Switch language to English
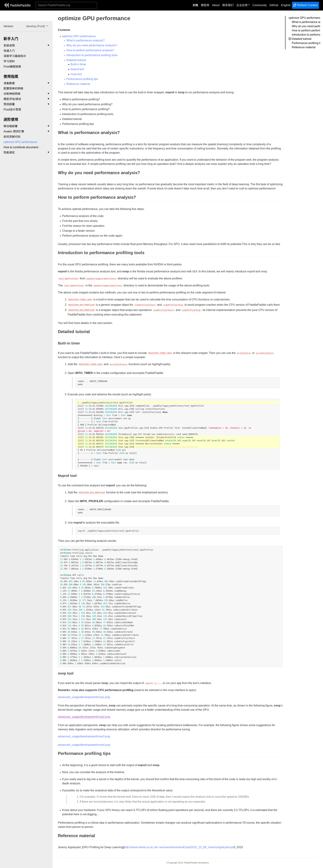This screenshot has height=868, width=323. point(286,5)
